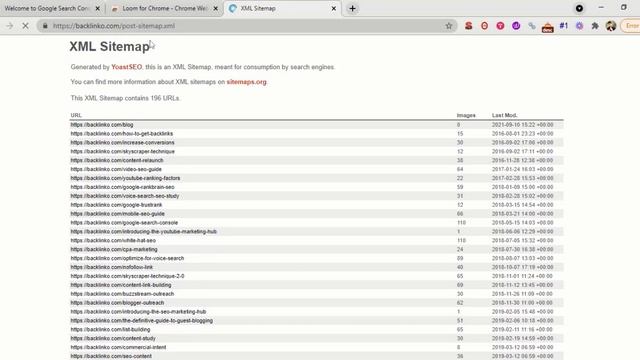Bookmark this page with the star icon
The width and height of the screenshot is (640, 360).
coord(449,26)
